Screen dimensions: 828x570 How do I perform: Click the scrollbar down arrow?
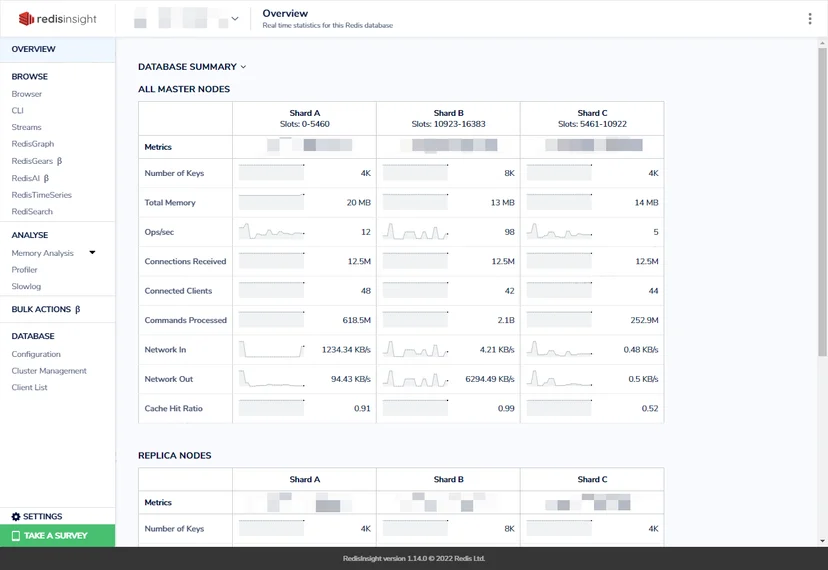(822, 541)
